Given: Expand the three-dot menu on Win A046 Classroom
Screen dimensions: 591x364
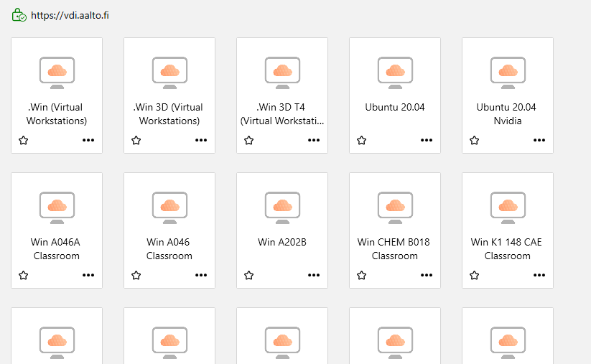Looking at the screenshot, I should tap(201, 275).
